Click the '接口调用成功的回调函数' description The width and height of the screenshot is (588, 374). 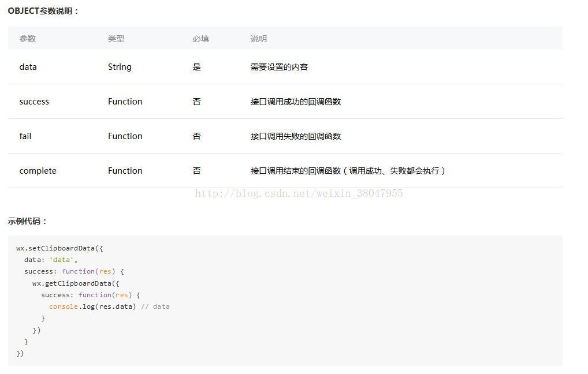point(296,102)
